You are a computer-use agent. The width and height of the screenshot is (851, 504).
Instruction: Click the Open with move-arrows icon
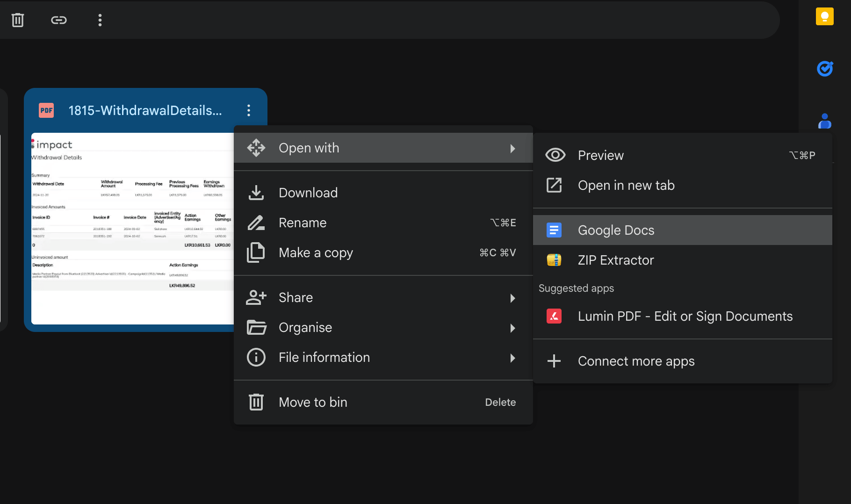[256, 148]
